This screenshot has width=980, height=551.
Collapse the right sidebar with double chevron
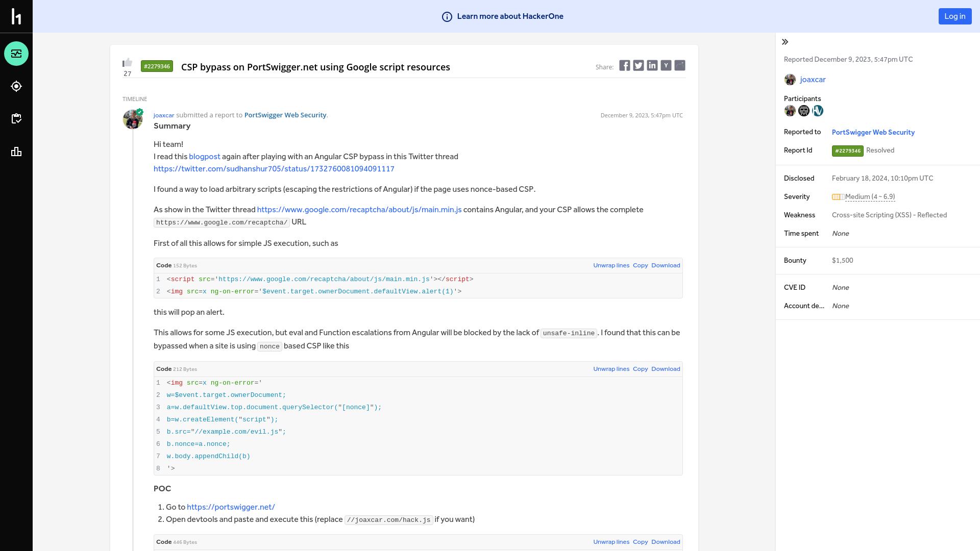[785, 42]
